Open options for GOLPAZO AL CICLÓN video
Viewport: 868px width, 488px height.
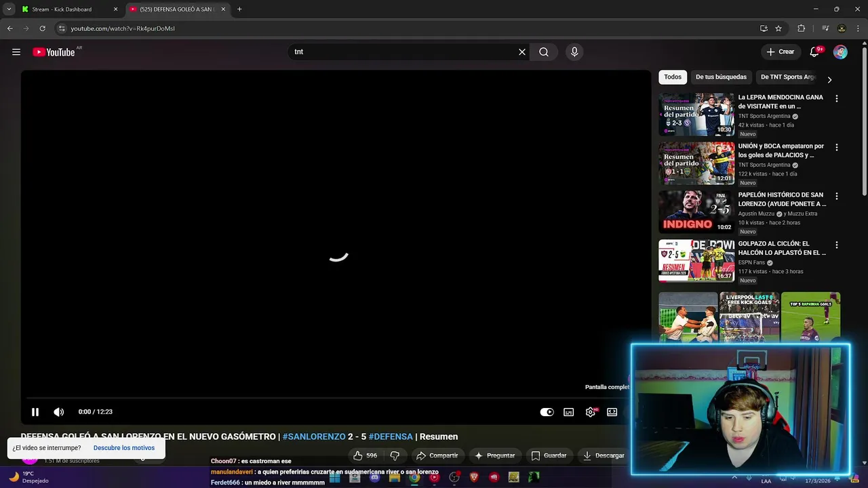pyautogui.click(x=836, y=245)
